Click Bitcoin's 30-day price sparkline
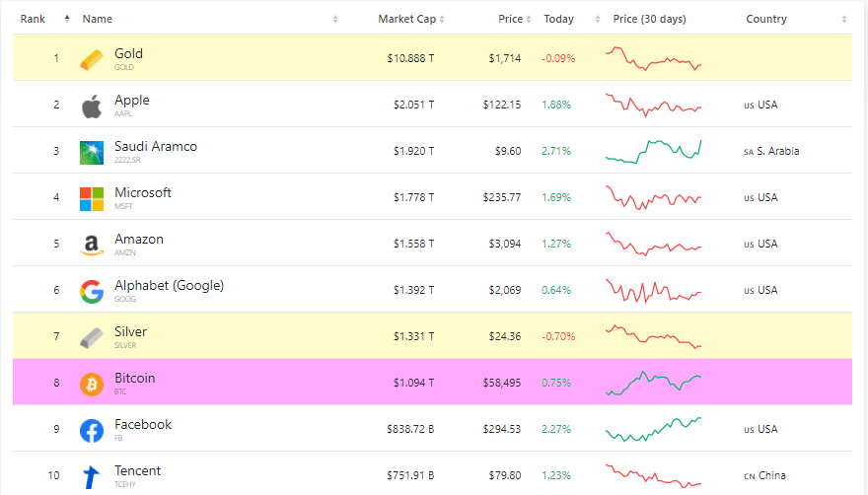This screenshot has width=868, height=495. [653, 383]
